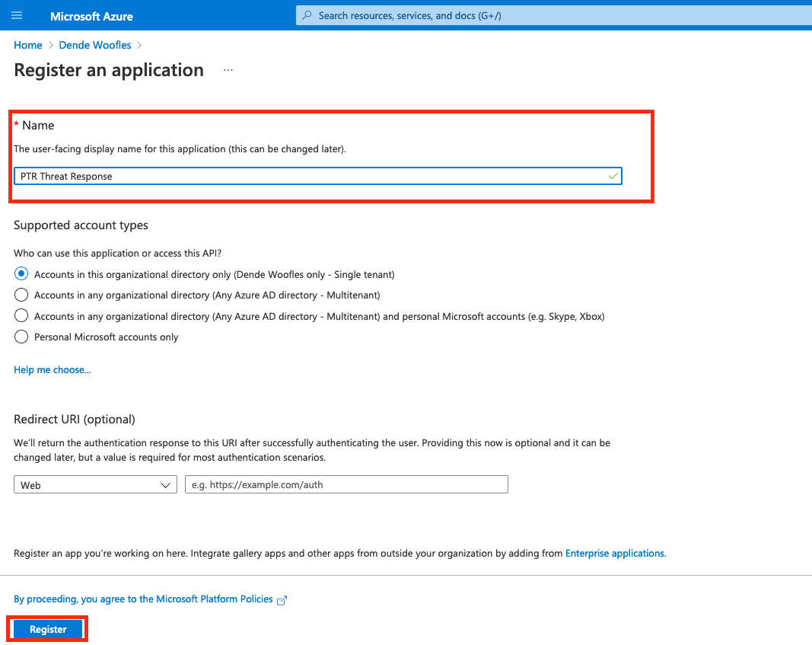Image resolution: width=812 pixels, height=645 pixels.
Task: Go to Home breadcrumb
Action: coord(27,45)
